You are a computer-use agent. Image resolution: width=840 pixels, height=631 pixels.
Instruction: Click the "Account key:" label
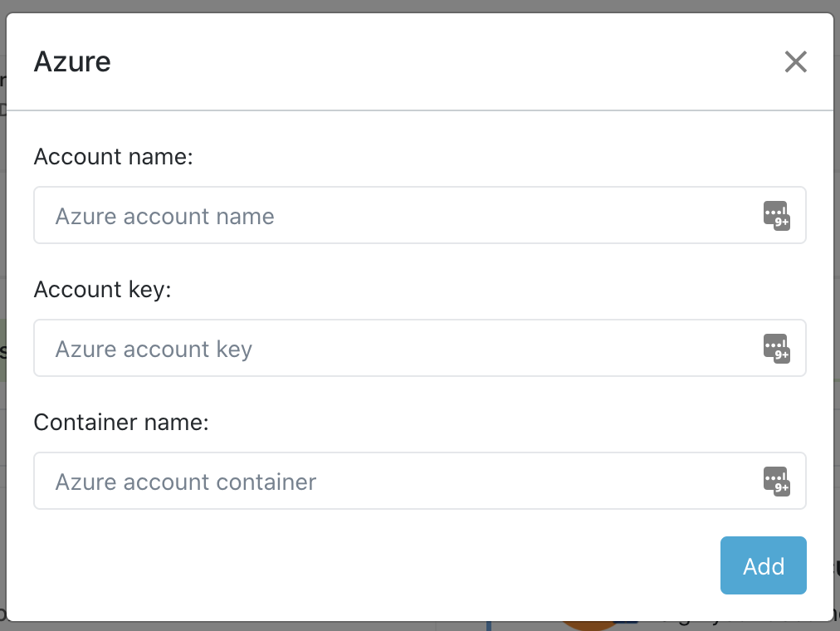click(101, 289)
